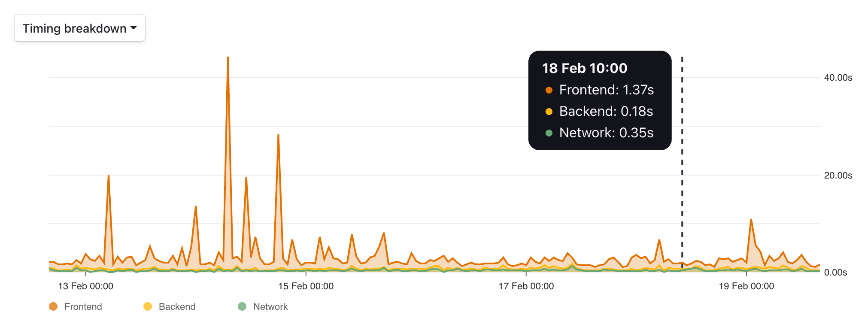Toggle the Backend legend label

177,306
